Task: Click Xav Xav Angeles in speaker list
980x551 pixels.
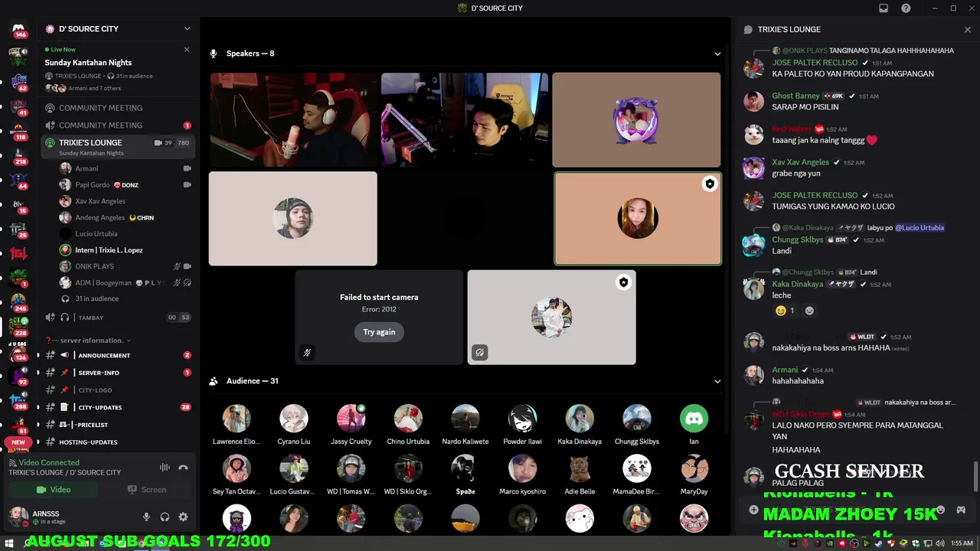Action: tap(100, 201)
